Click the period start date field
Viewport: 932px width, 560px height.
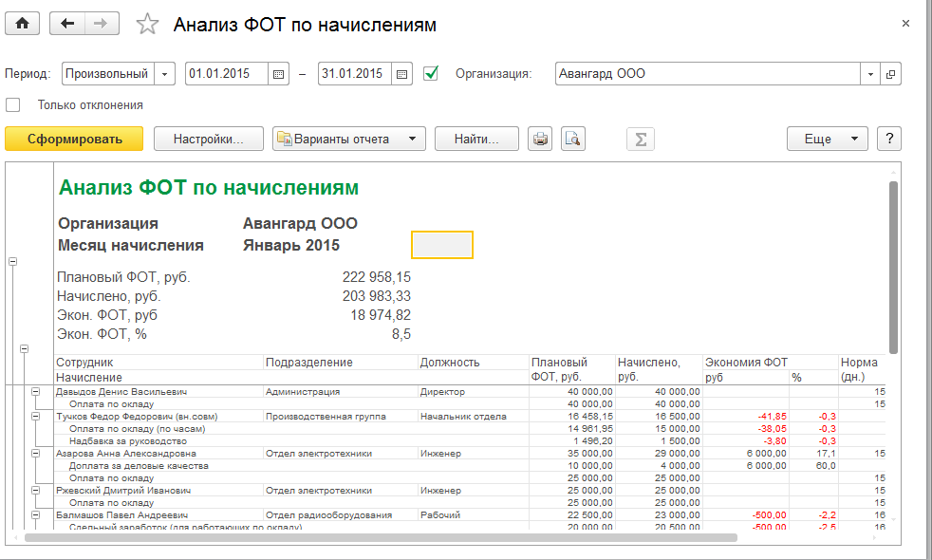(x=227, y=74)
